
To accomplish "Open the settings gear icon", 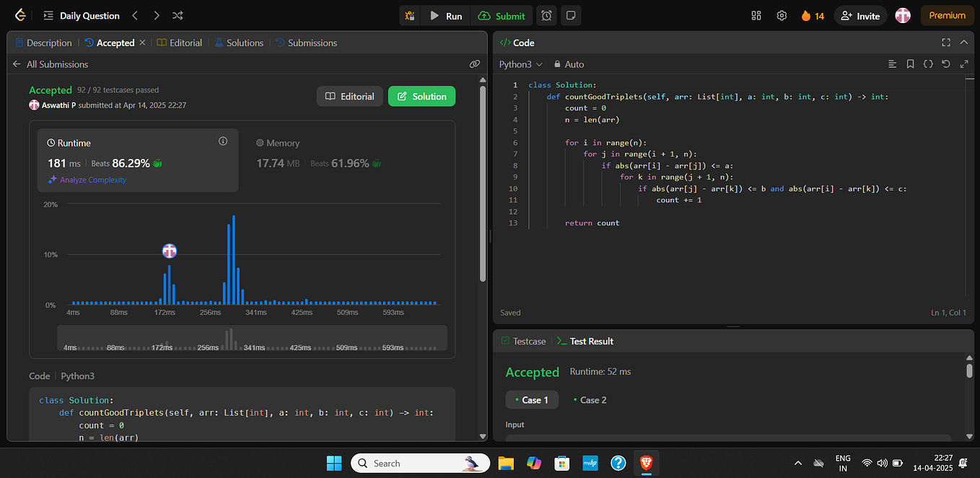I will point(782,15).
